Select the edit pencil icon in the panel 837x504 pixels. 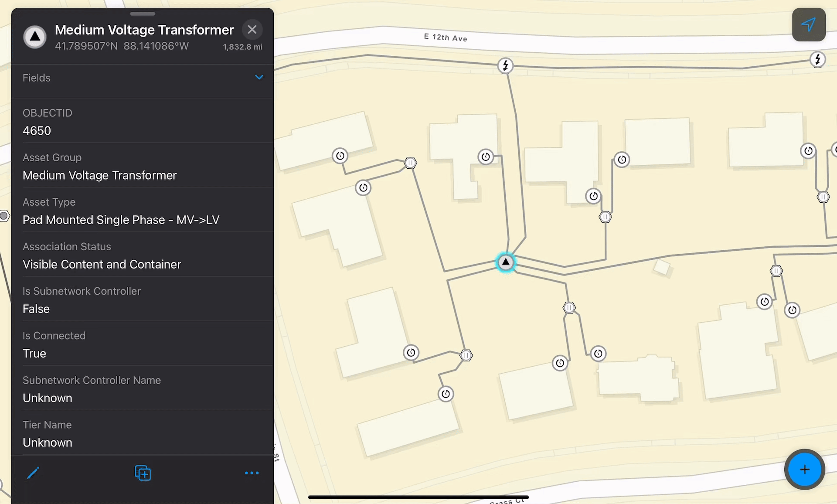(33, 472)
